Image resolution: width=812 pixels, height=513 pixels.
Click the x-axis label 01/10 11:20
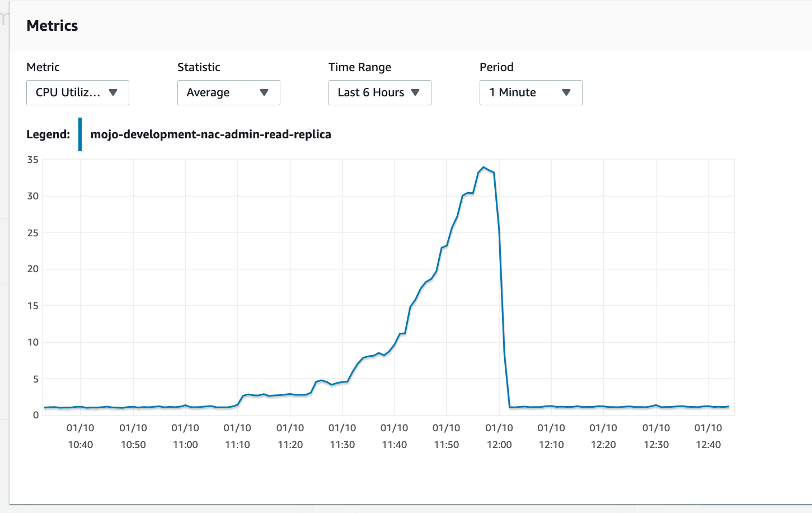point(290,436)
